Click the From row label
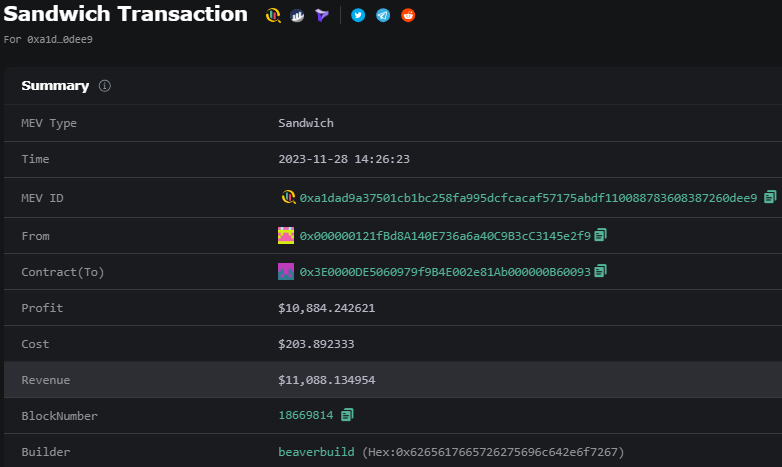The image size is (782, 467). (x=35, y=236)
